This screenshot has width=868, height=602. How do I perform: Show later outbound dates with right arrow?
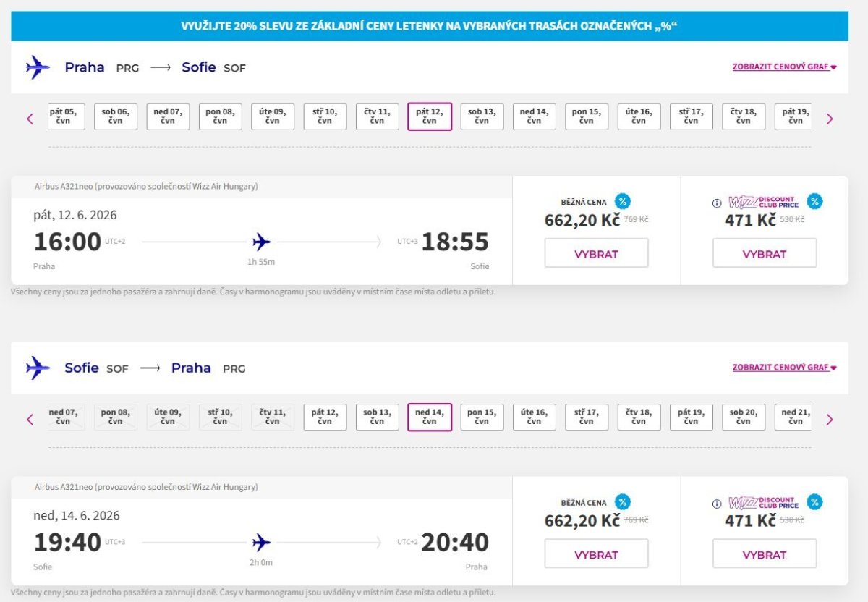830,119
